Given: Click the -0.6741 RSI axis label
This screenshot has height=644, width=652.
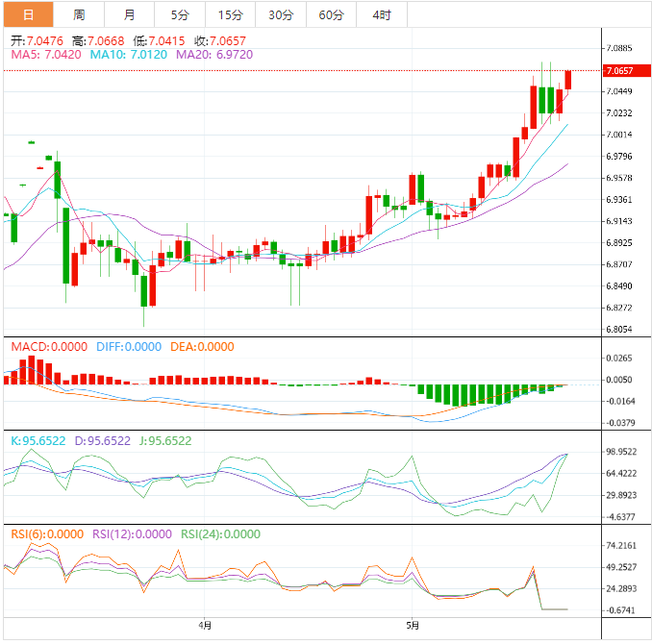Looking at the screenshot, I should tap(620, 610).
